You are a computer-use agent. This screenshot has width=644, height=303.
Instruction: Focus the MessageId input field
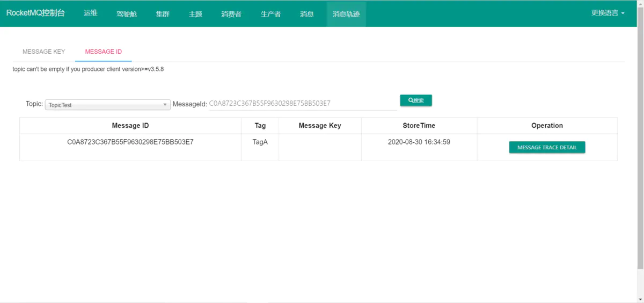(302, 104)
